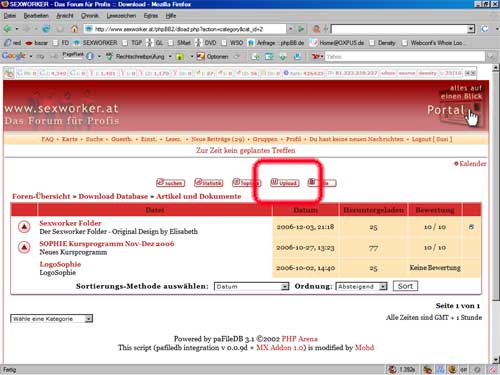
Task: Open the dropdown arrow next to the Back button
Action: 17,29
